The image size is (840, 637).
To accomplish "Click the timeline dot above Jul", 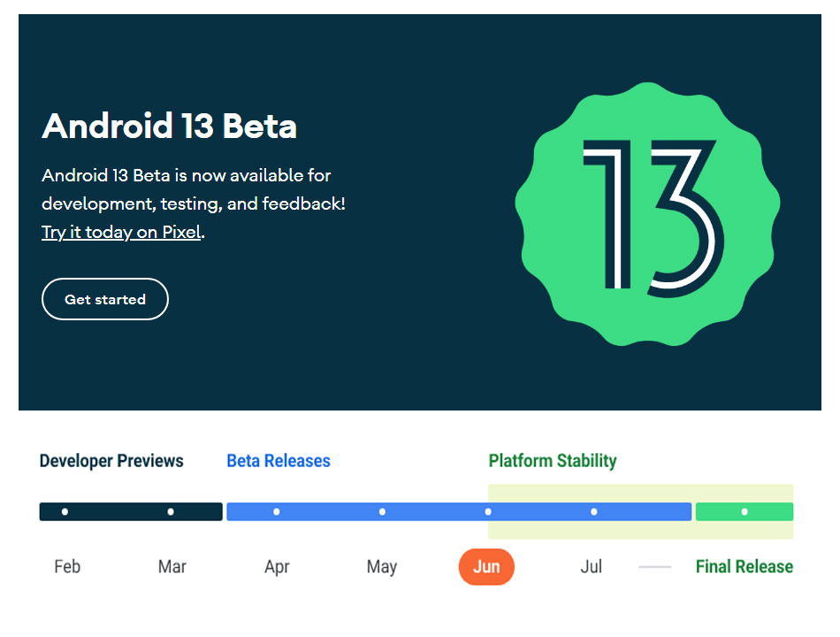I will click(x=593, y=512).
